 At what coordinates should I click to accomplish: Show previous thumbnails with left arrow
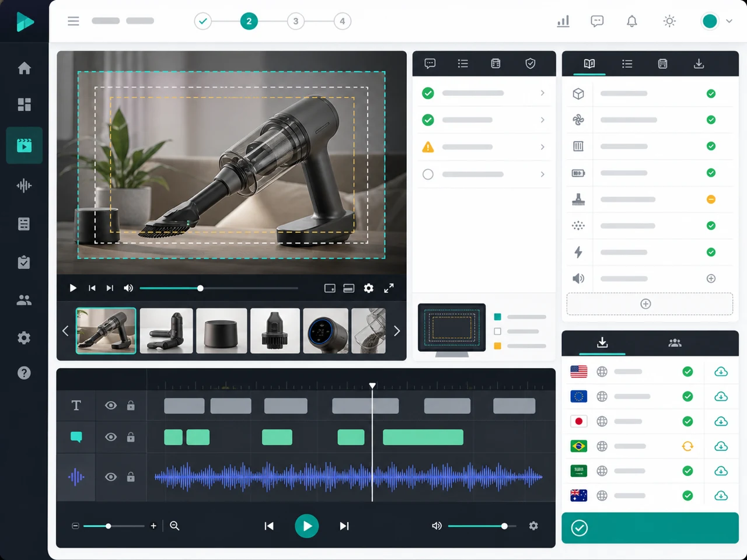[x=65, y=331]
